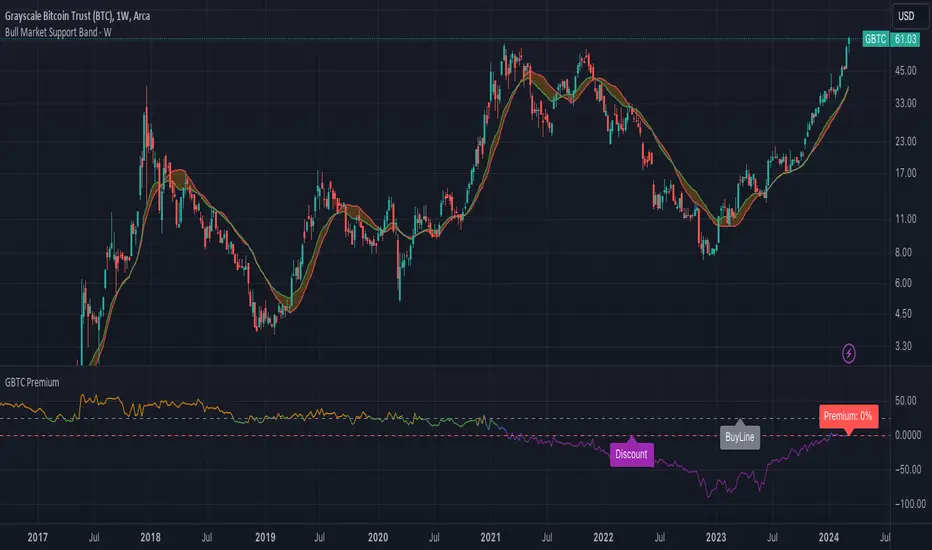Image resolution: width=932 pixels, height=550 pixels.
Task: Click the 2020 time axis label
Action: coord(378,538)
